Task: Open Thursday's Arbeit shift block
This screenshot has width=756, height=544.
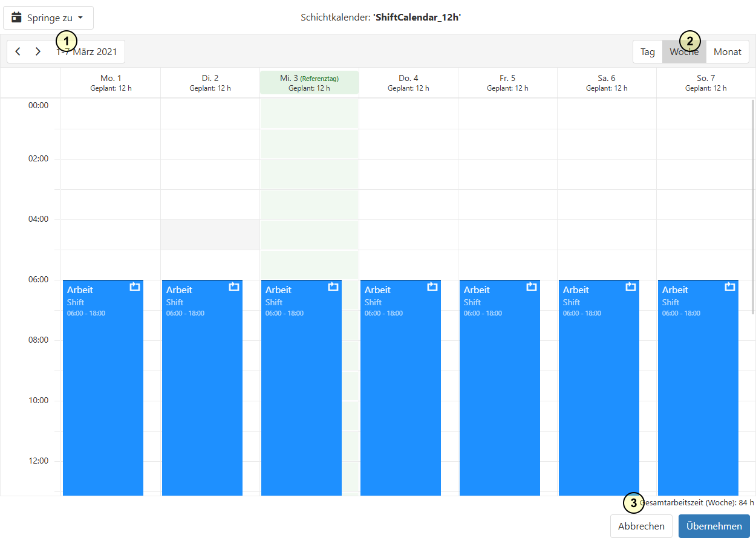Action: 400,388
